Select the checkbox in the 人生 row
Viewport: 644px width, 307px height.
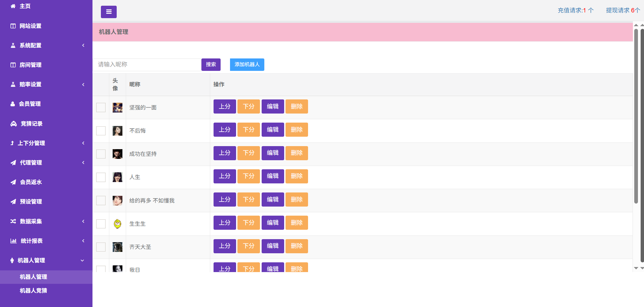101,177
